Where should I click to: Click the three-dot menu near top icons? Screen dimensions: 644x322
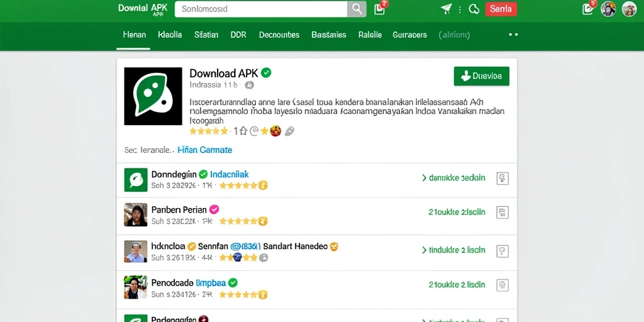[460, 9]
